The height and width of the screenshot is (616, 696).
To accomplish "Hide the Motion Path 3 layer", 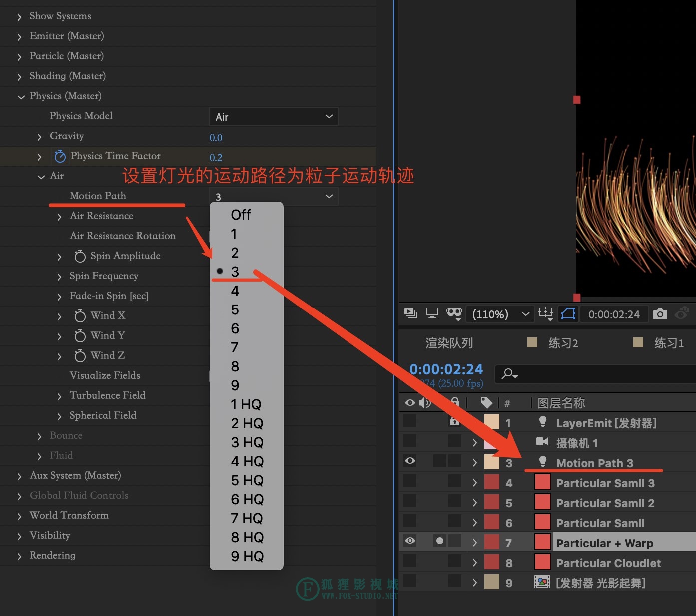I will (410, 461).
